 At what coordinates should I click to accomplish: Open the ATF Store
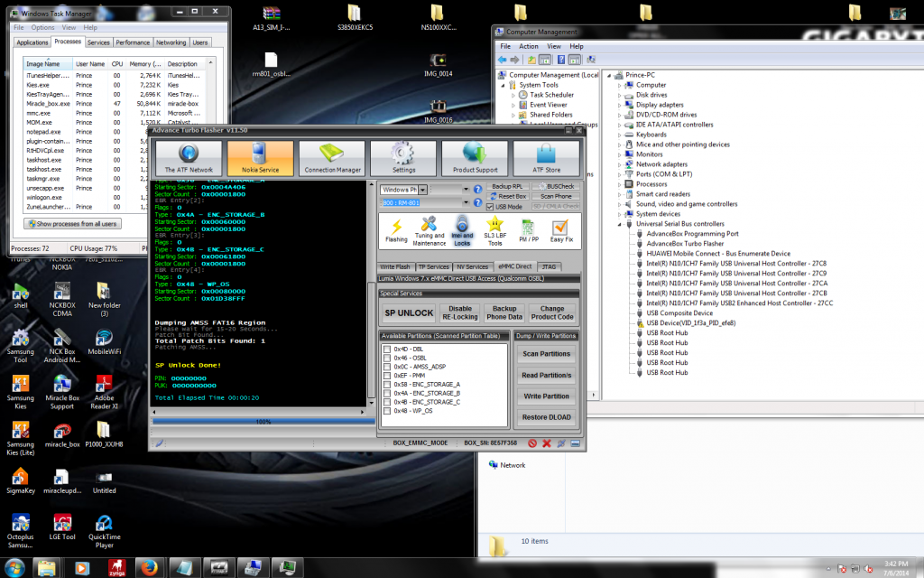(x=547, y=159)
